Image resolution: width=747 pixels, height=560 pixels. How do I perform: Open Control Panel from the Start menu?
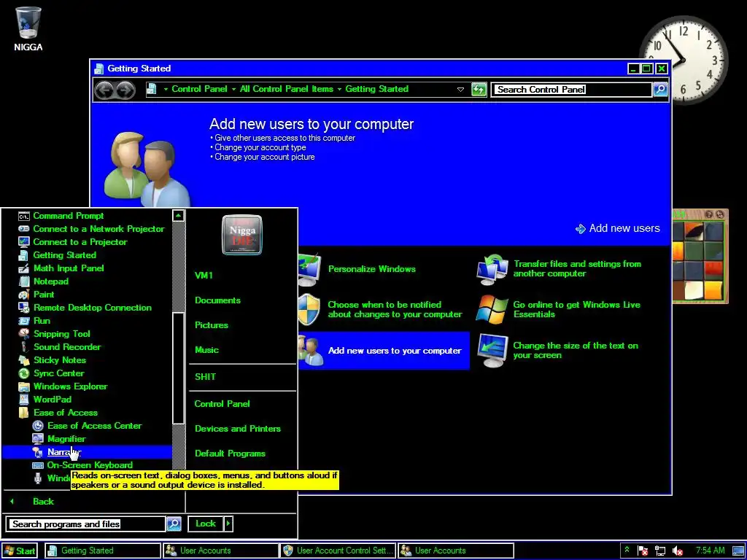[x=222, y=404]
